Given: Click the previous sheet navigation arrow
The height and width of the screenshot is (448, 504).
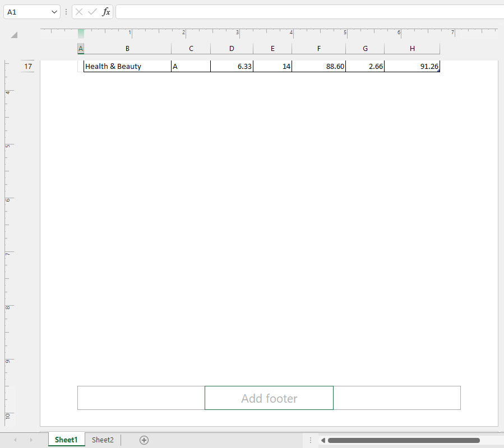Looking at the screenshot, I should [x=15, y=440].
